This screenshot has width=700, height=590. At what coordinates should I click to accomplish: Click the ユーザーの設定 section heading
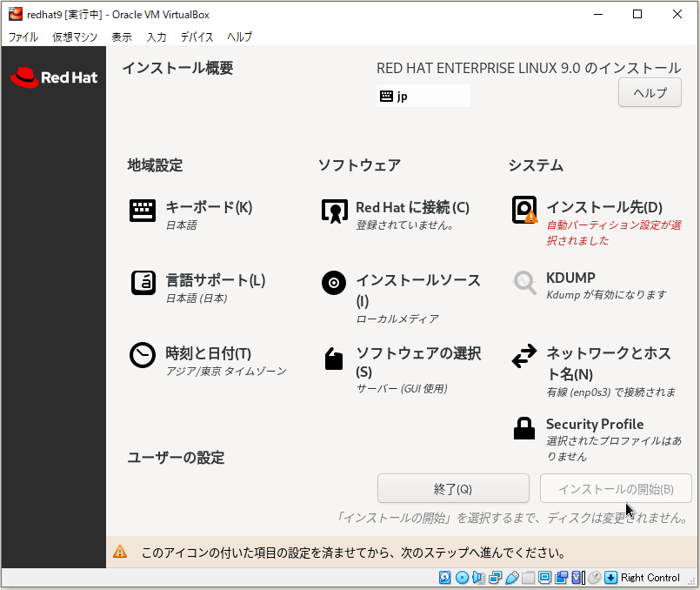click(176, 458)
